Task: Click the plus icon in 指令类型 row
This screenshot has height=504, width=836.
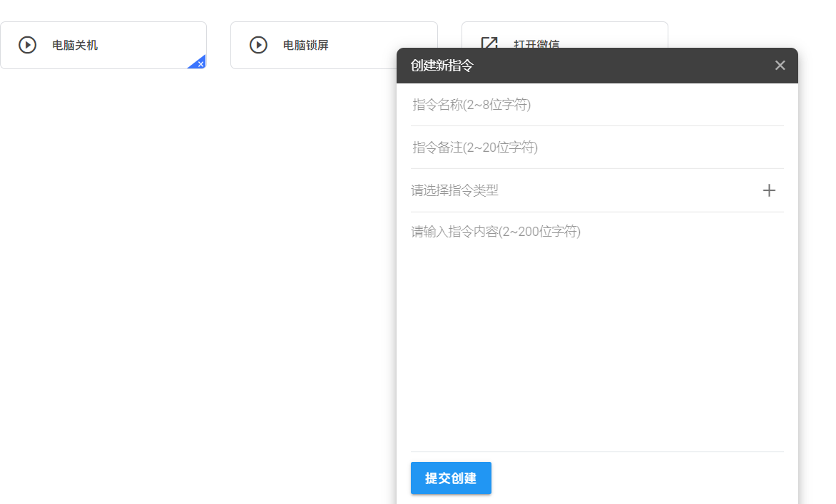Action: coord(769,190)
